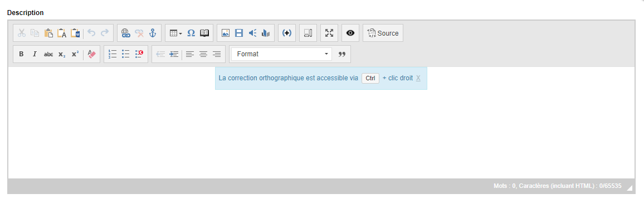Click the Source button
Image resolution: width=644 pixels, height=208 pixels.
(x=383, y=33)
